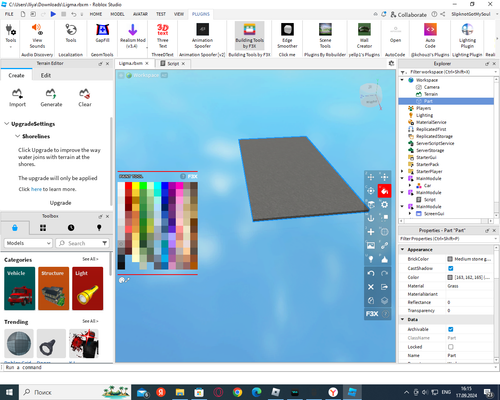Image resolution: width=500 pixels, height=400 pixels.
Task: Collapse the UpgradeSettings section
Action: [x=6, y=124]
